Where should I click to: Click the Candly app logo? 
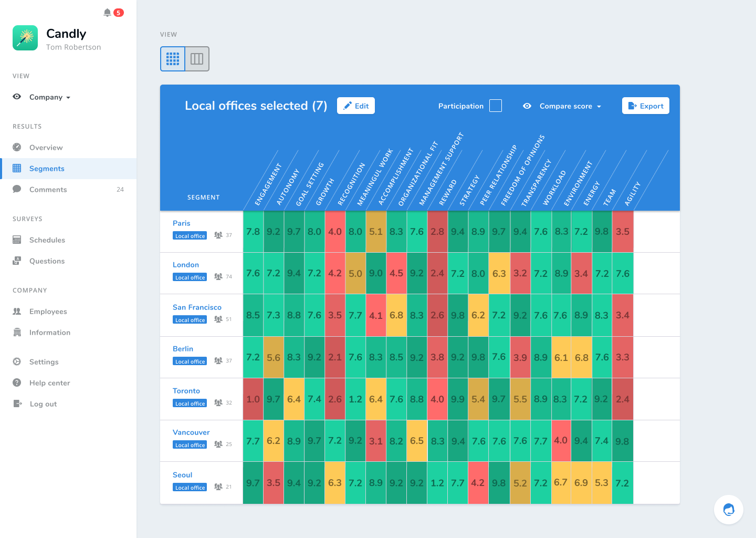pyautogui.click(x=25, y=38)
